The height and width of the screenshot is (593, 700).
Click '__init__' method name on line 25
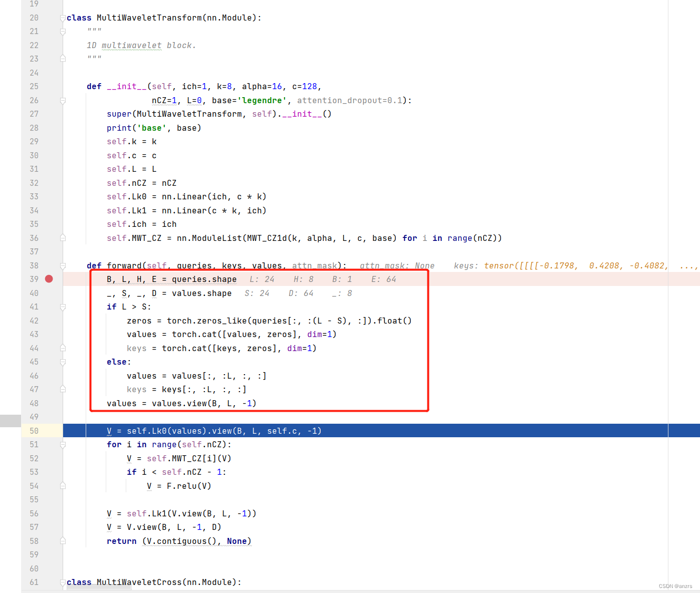tap(126, 86)
